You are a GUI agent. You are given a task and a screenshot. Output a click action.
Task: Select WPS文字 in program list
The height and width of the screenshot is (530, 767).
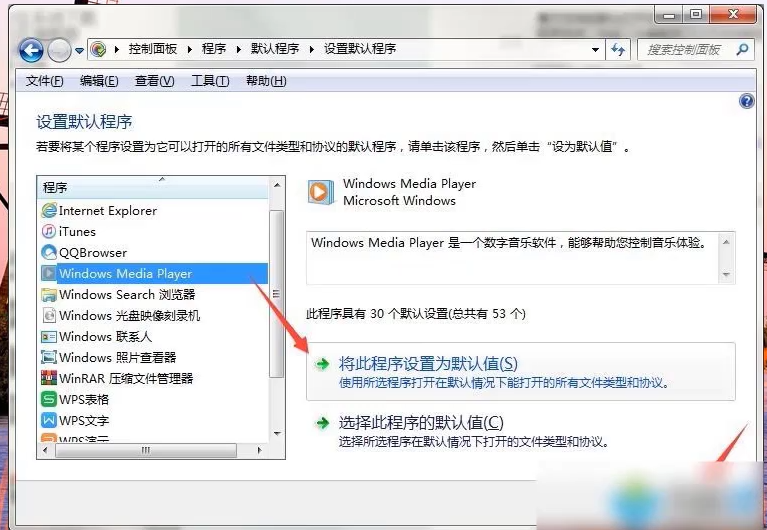click(x=84, y=420)
